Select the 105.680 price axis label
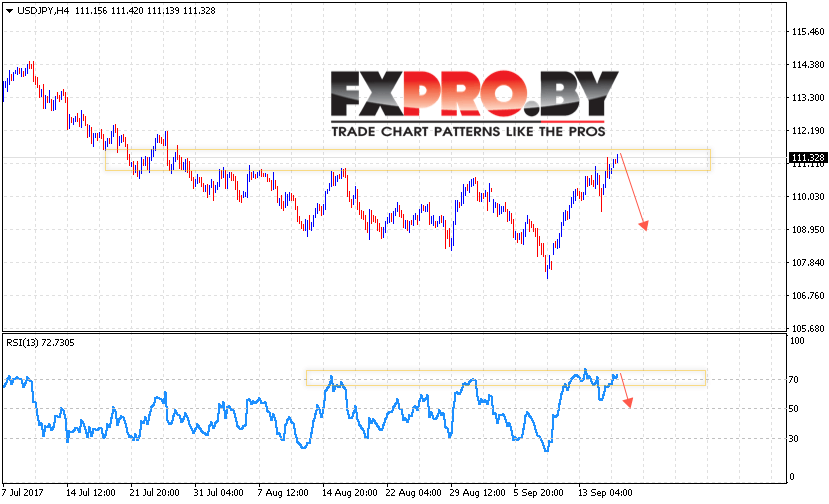This screenshot has width=829, height=504. pos(808,328)
